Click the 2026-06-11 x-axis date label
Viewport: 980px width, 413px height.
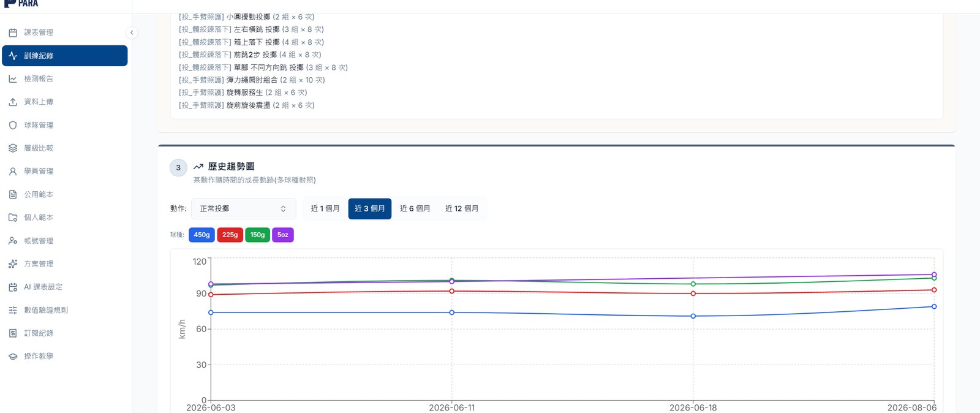452,407
